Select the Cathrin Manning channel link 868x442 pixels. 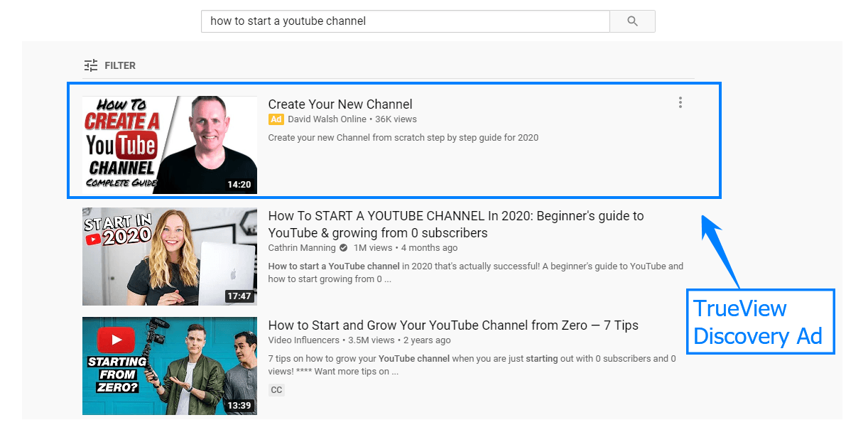pyautogui.click(x=302, y=247)
